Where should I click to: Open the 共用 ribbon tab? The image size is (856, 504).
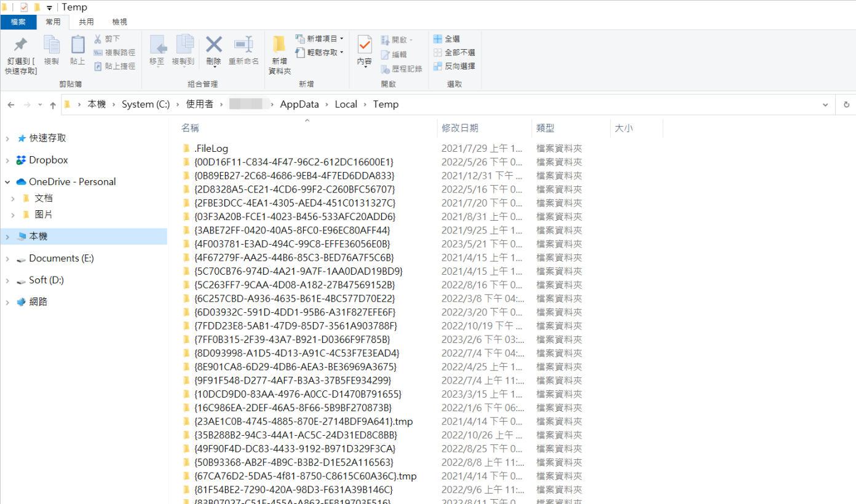[x=86, y=22]
